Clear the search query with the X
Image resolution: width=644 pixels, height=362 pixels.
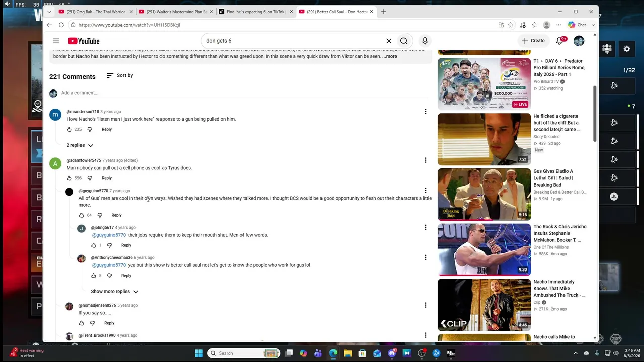(x=389, y=41)
